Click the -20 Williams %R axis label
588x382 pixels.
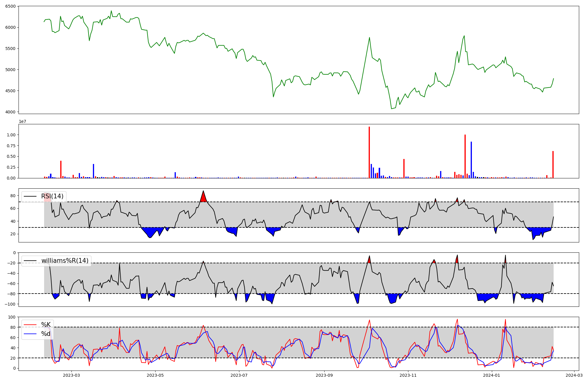[11, 263]
